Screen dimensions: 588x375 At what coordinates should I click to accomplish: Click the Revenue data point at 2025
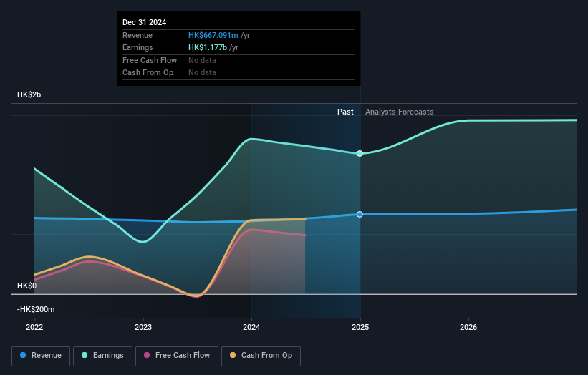click(360, 214)
